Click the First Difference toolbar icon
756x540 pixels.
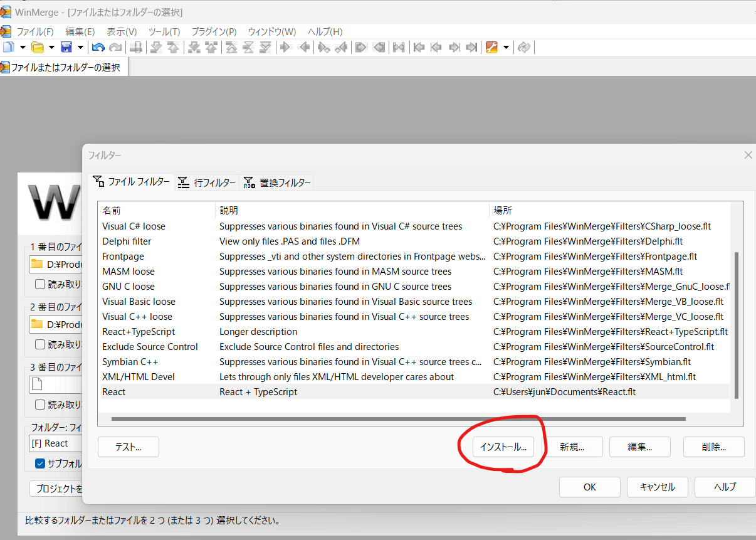click(232, 47)
